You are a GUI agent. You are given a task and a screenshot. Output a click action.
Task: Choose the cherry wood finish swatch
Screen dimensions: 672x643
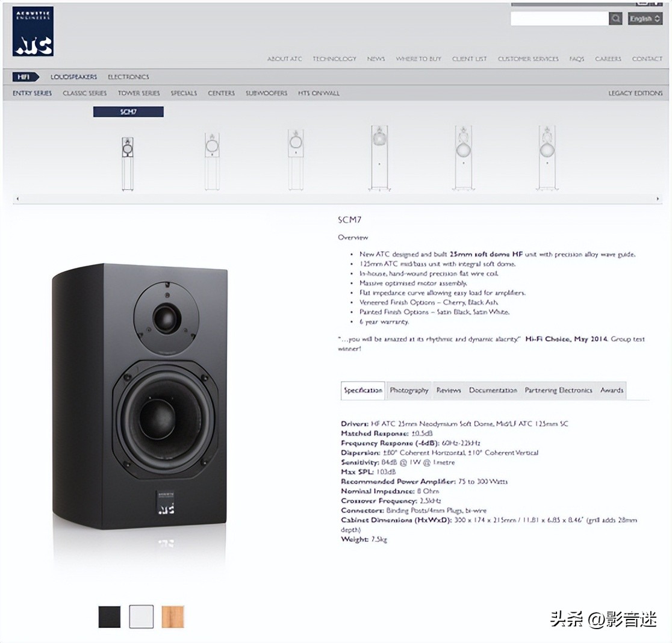pyautogui.click(x=173, y=617)
